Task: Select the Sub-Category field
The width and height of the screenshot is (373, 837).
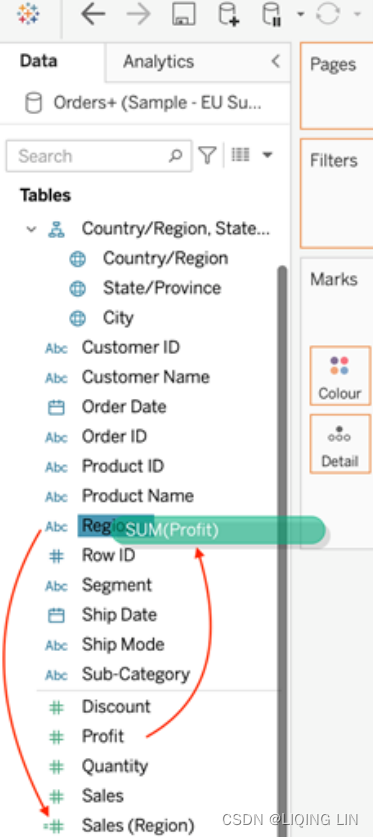Action: tap(136, 674)
